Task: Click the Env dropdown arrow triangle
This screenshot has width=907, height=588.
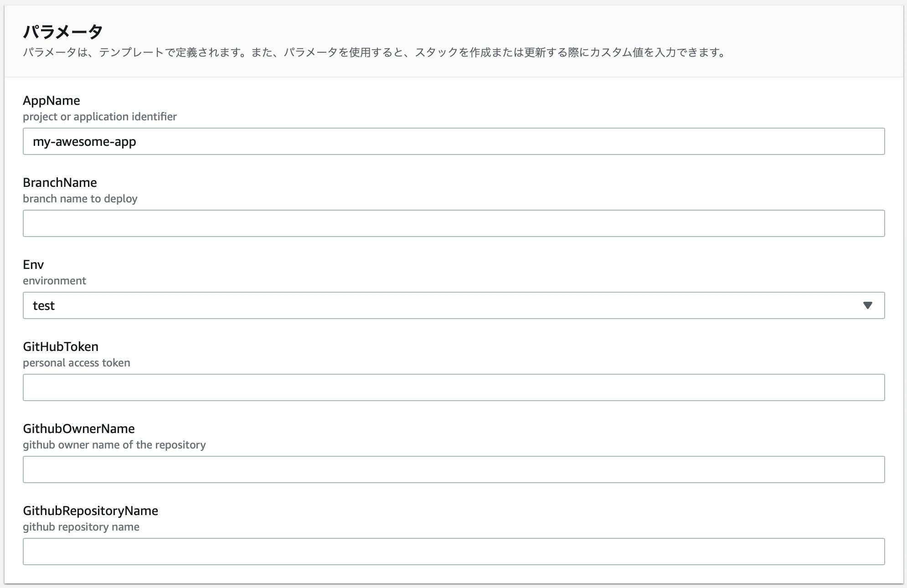Action: coord(867,305)
